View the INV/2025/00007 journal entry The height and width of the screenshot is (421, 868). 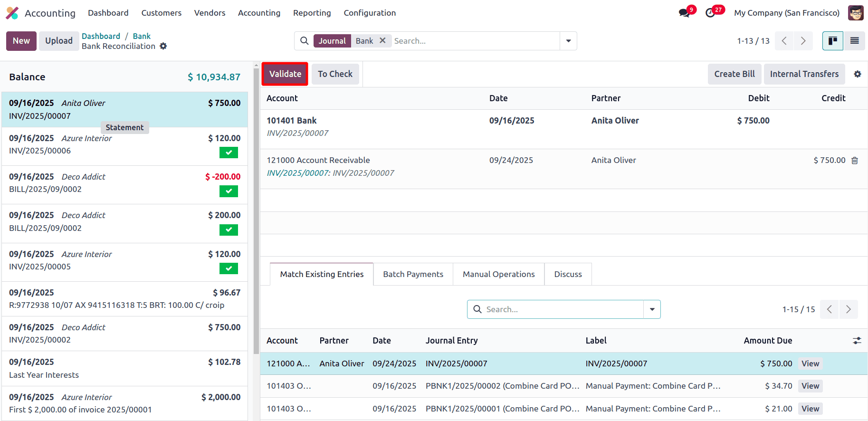click(x=810, y=364)
